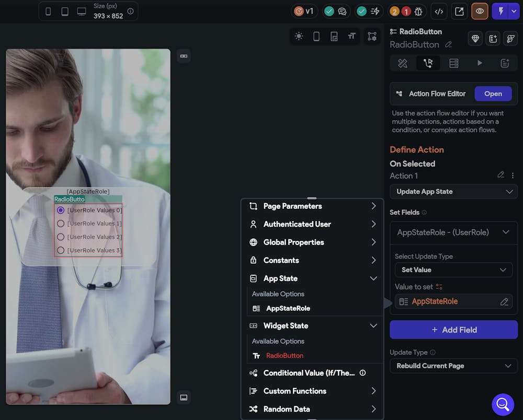The width and height of the screenshot is (523, 420).
Task: Select the phone device size icon
Action: click(x=48, y=11)
